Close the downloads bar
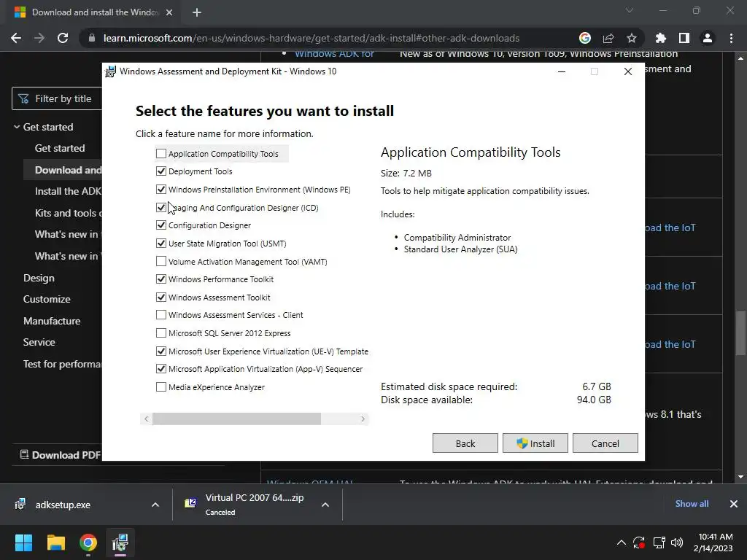The width and height of the screenshot is (747, 560). (x=734, y=504)
